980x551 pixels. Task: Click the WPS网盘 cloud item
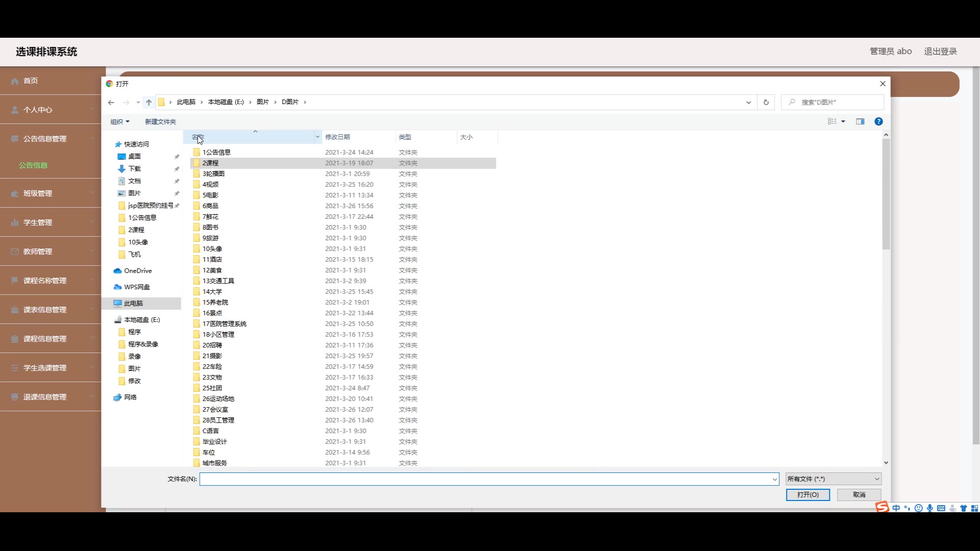[x=136, y=287]
